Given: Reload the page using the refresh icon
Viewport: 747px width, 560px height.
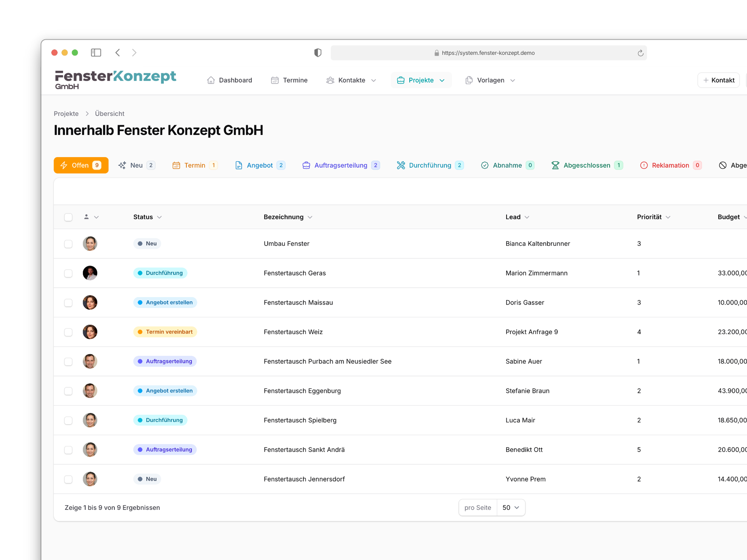Looking at the screenshot, I should pyautogui.click(x=640, y=53).
